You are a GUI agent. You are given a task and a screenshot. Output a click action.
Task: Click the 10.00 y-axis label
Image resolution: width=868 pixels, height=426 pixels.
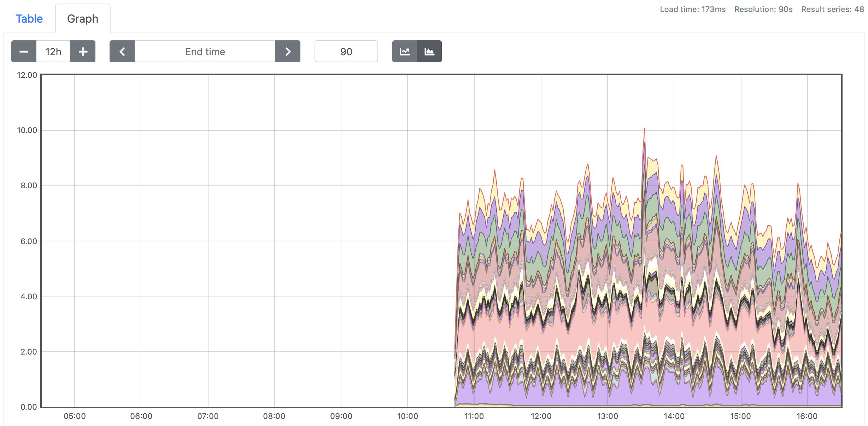(x=27, y=130)
